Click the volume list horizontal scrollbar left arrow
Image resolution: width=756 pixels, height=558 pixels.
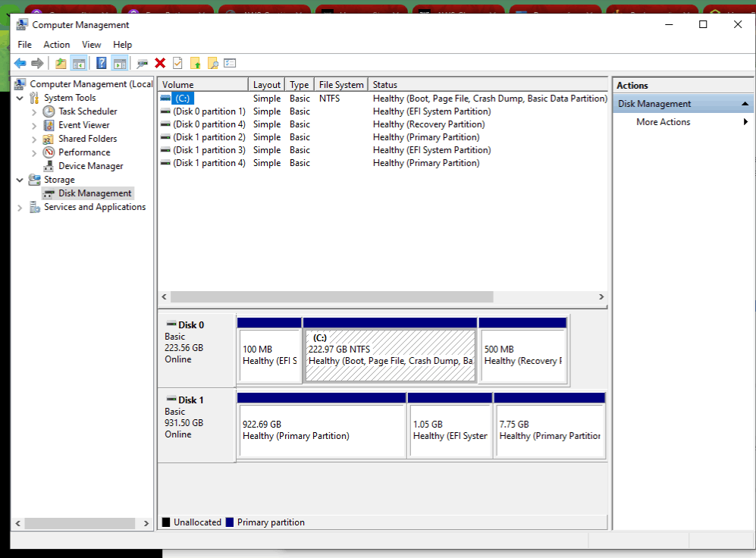[x=164, y=297]
